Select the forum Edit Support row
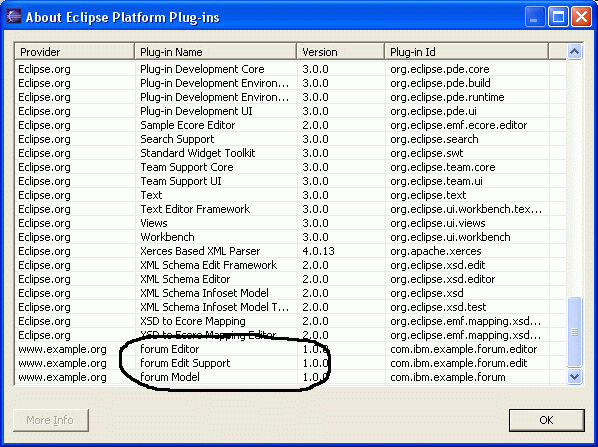The image size is (598, 447). pyautogui.click(x=290, y=363)
